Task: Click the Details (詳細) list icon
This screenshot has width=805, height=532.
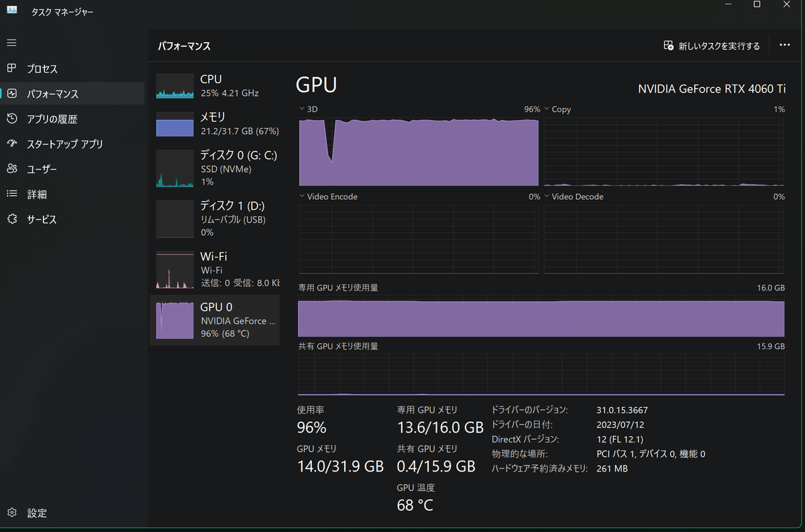Action: click(x=11, y=194)
